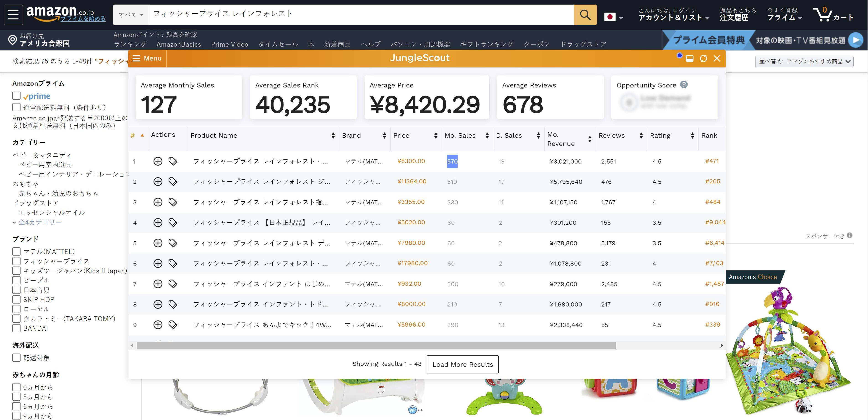Click Load More Results button
Image resolution: width=868 pixels, height=420 pixels.
(x=462, y=364)
